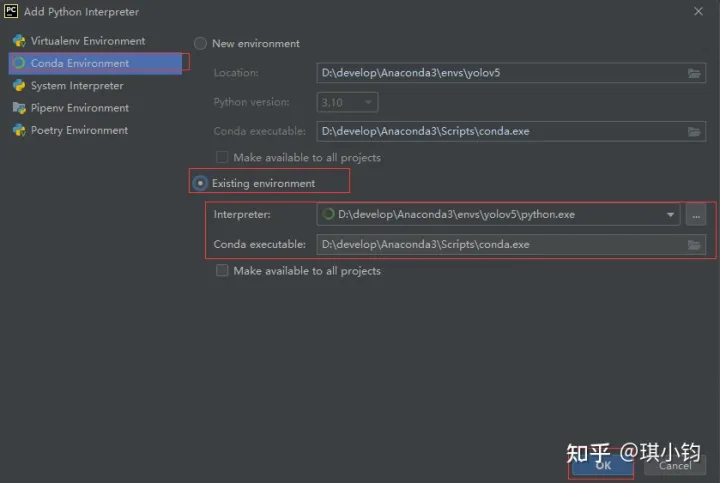
Task: Expand the Interpreter path dropdown arrow
Action: tap(670, 215)
